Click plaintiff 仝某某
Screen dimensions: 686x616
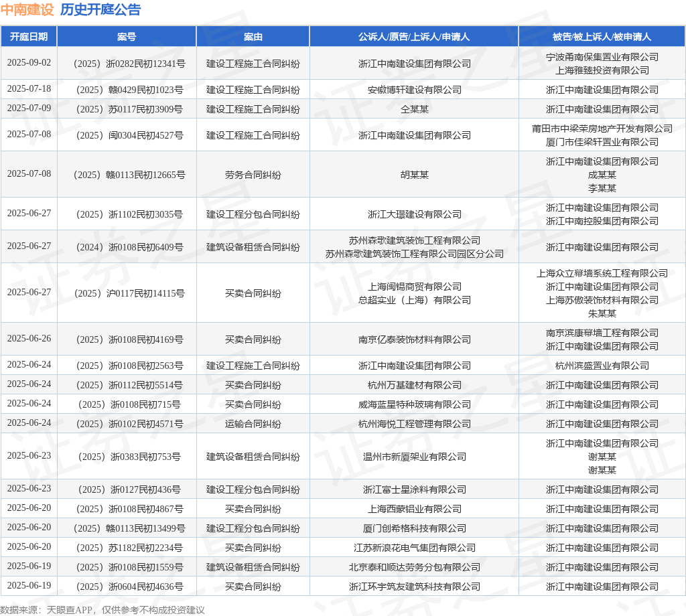click(x=414, y=109)
